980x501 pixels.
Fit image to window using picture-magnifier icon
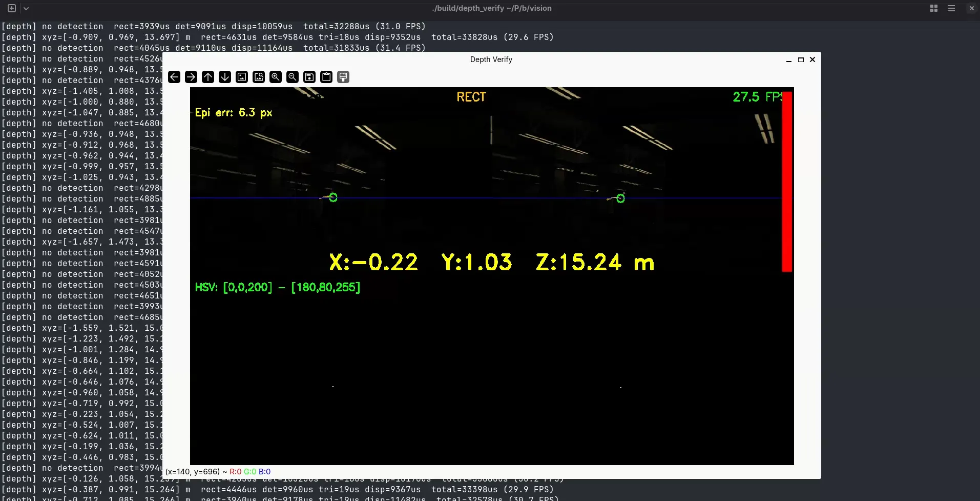259,77
